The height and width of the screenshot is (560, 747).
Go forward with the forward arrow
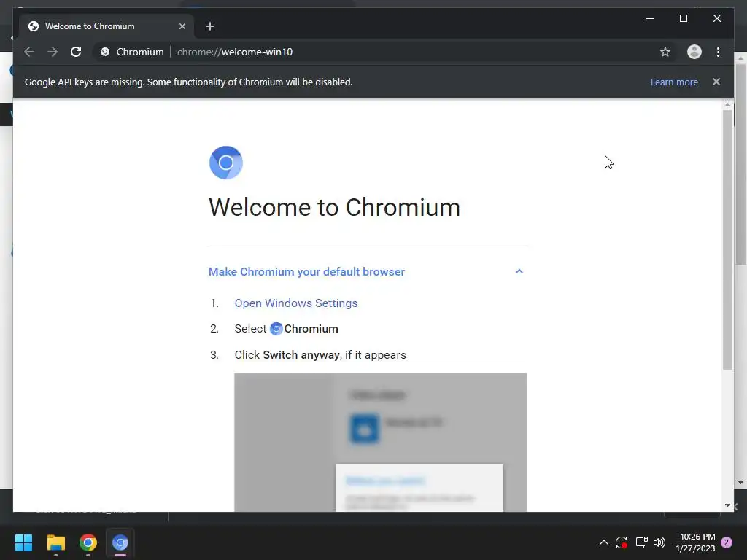[53, 52]
